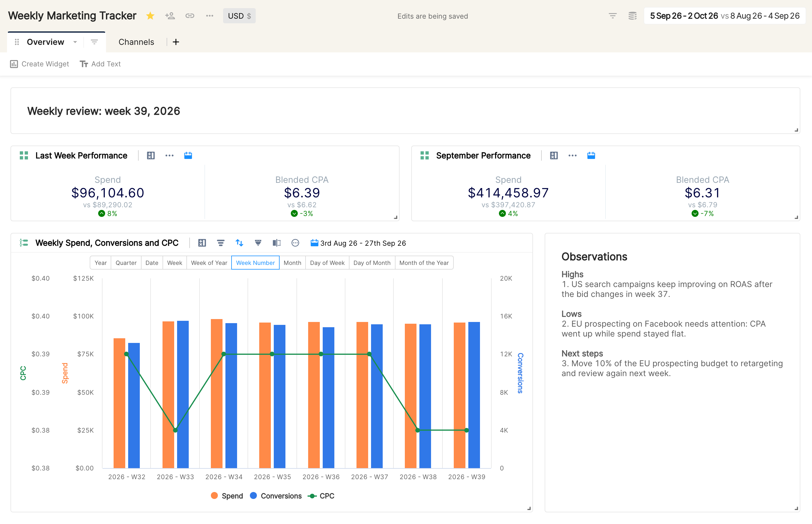
Task: Click the Create Widget button
Action: [40, 64]
